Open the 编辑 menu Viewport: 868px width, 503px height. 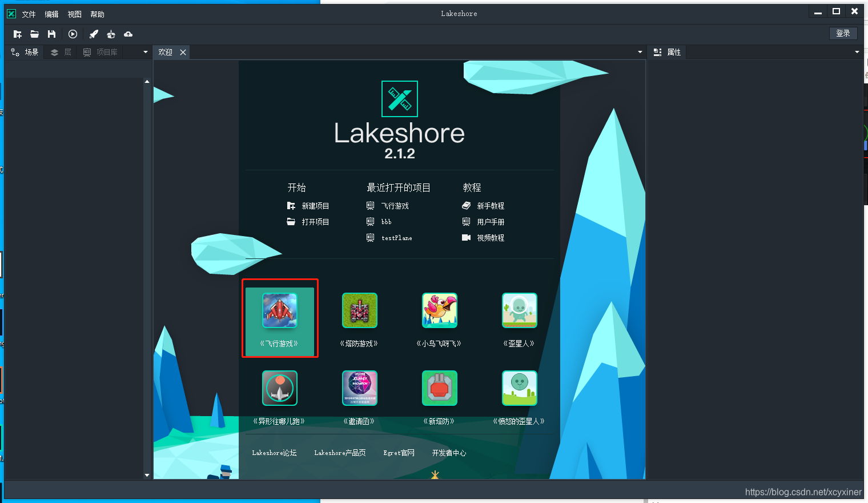pyautogui.click(x=52, y=14)
